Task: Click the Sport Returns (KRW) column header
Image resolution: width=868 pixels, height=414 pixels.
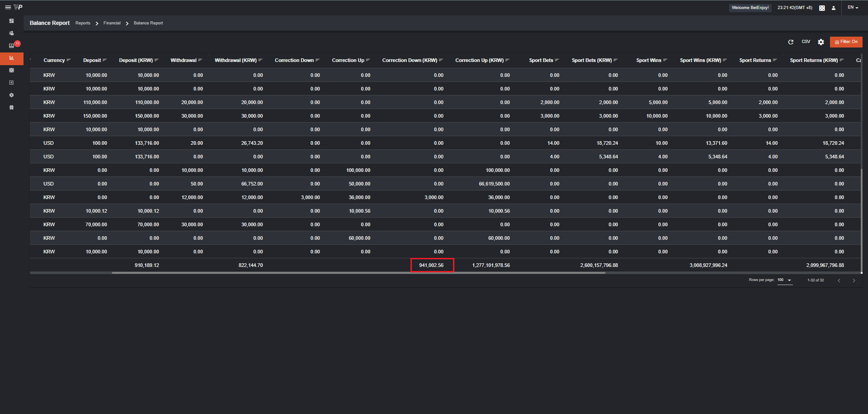Action: coord(814,60)
